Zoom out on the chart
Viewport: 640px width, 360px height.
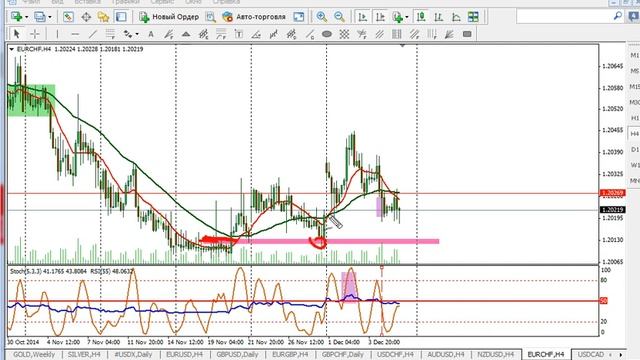339,17
